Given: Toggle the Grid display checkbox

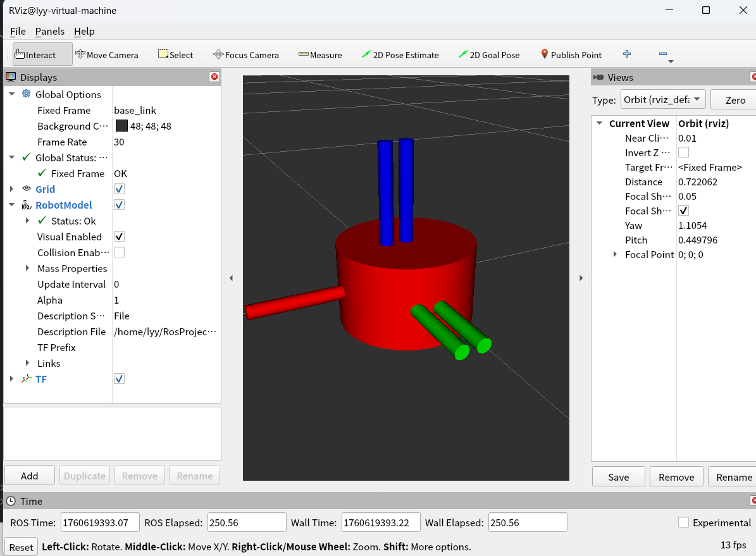Looking at the screenshot, I should click(119, 189).
